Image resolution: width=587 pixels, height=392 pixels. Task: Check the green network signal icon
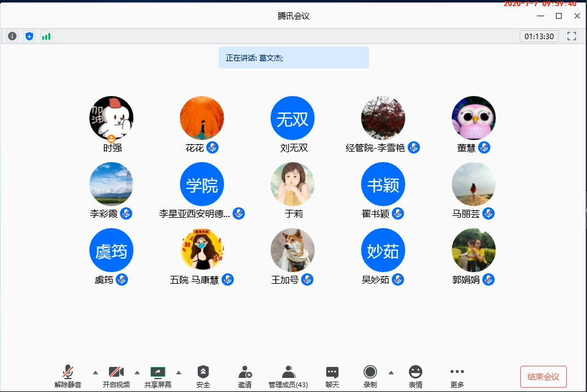[x=47, y=36]
